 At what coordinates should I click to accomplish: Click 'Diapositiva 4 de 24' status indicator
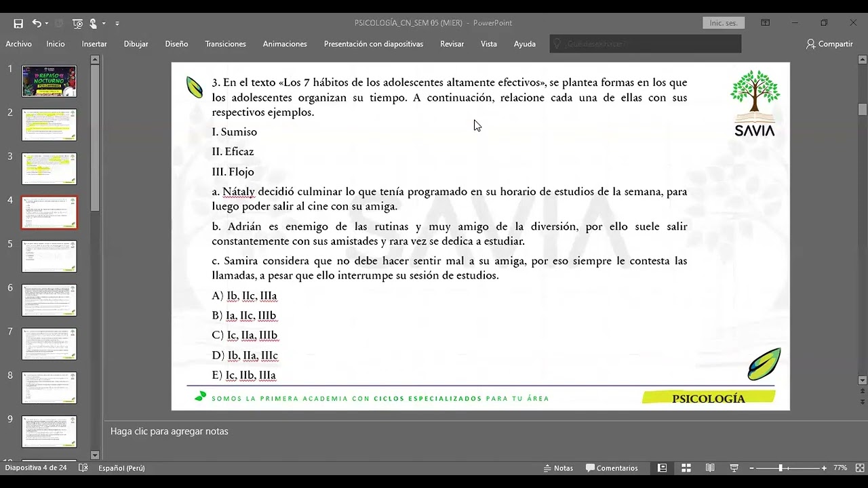click(36, 468)
